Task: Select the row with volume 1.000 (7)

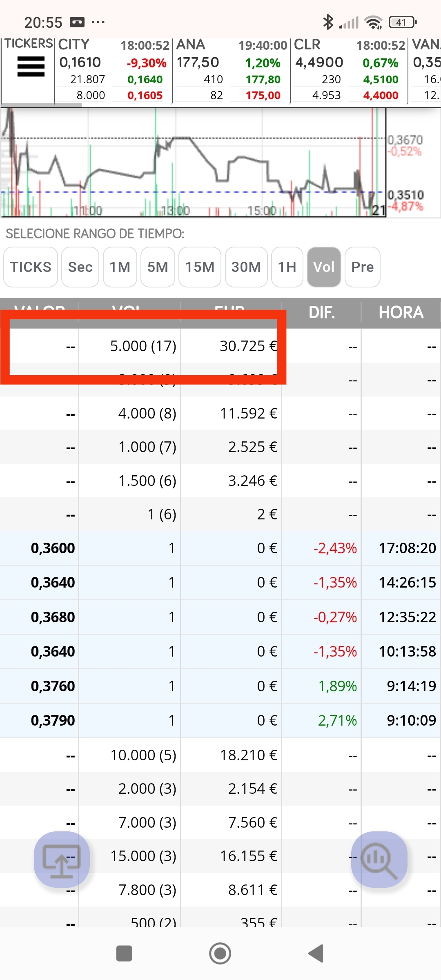Action: pyautogui.click(x=220, y=447)
